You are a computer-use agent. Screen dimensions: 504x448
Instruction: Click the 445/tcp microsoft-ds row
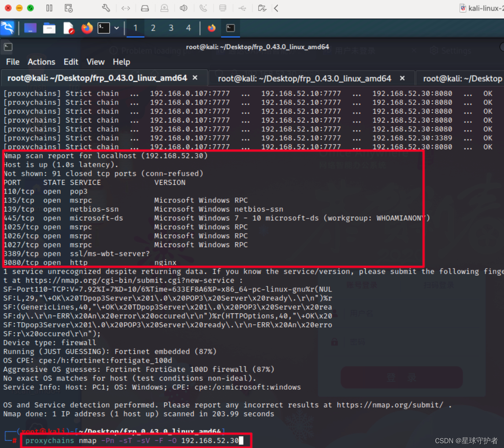click(x=216, y=218)
